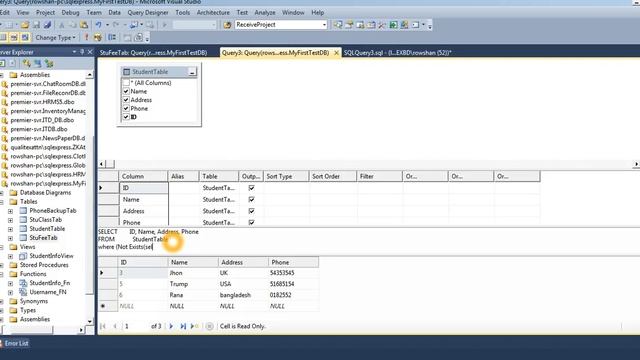Close the Query3 tab

click(x=336, y=53)
